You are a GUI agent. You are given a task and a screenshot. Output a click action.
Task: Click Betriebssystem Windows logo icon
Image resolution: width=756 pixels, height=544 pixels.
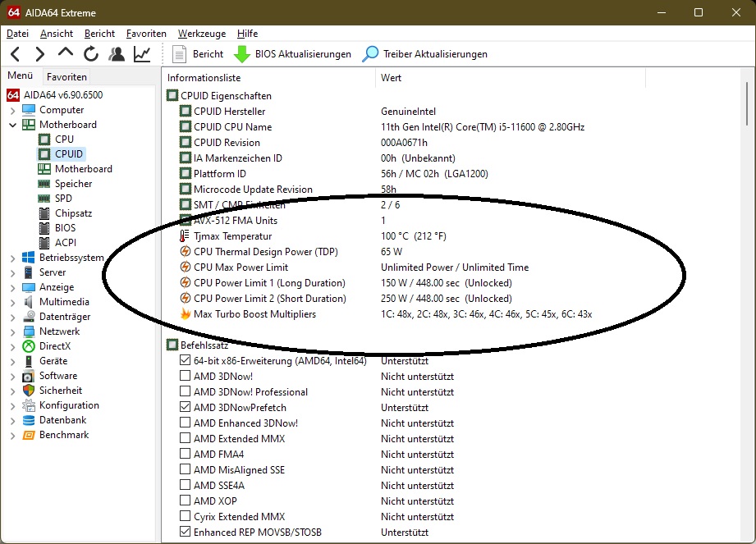(x=29, y=258)
